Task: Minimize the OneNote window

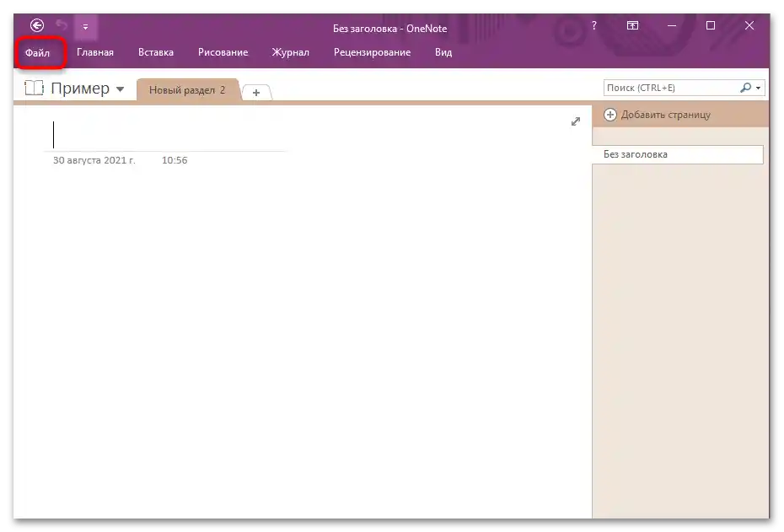Action: click(672, 25)
